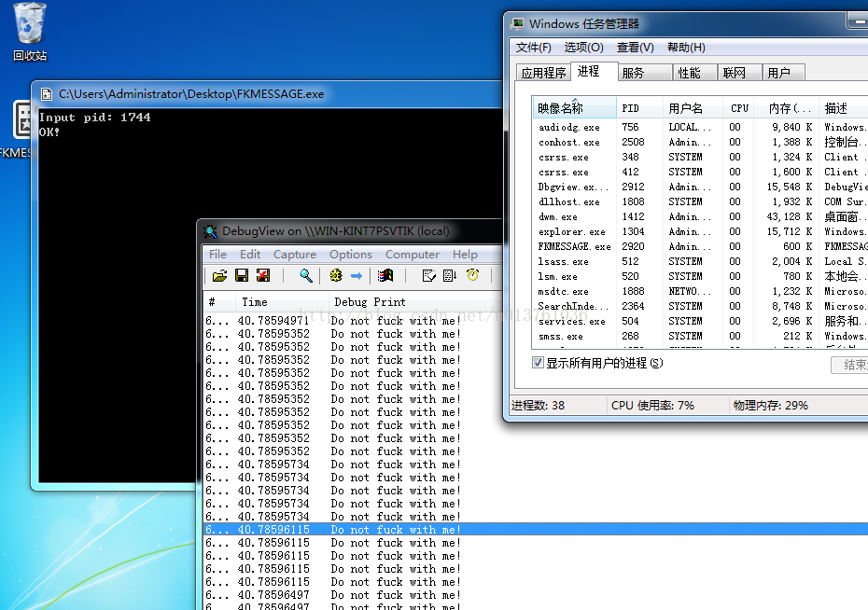This screenshot has width=868, height=610.
Task: Toggle the Capture Win32 Windows flag icon
Action: tap(385, 275)
